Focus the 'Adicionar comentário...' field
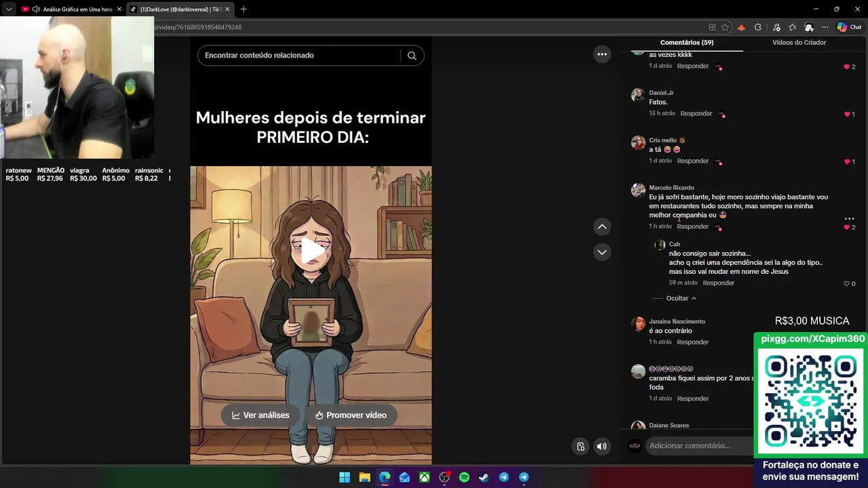The image size is (868, 488). click(x=698, y=445)
